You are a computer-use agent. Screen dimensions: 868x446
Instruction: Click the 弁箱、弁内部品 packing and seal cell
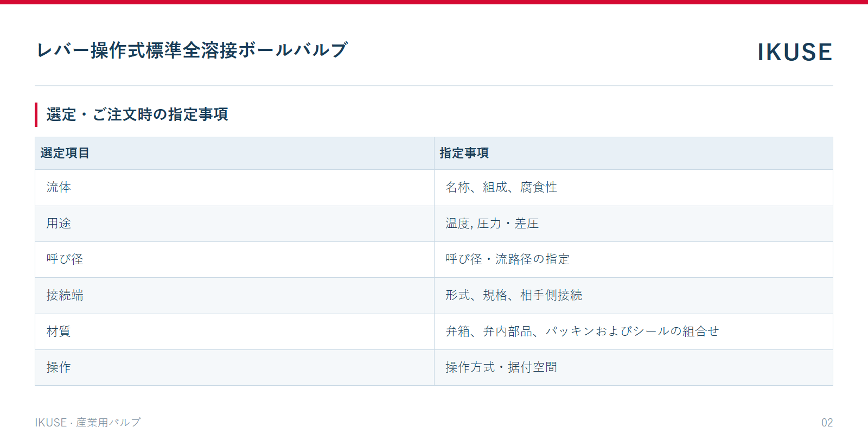click(x=634, y=332)
